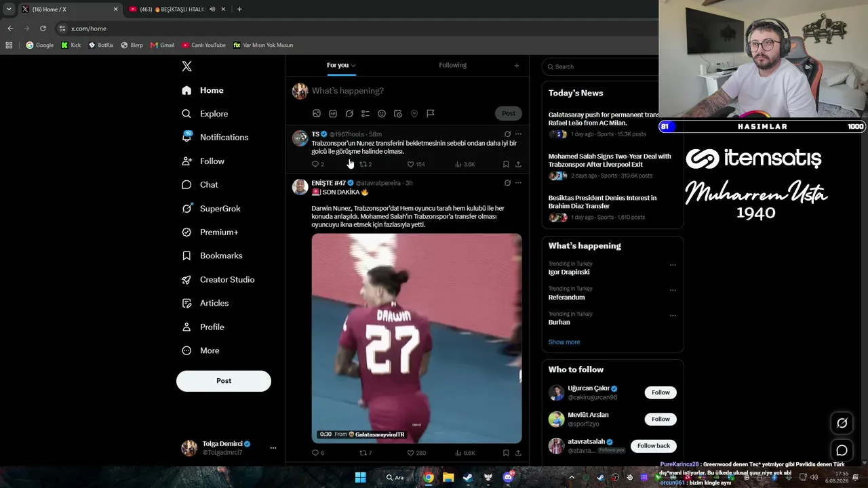This screenshot has width=868, height=488.
Task: Switch to the Following tab
Action: (452, 65)
